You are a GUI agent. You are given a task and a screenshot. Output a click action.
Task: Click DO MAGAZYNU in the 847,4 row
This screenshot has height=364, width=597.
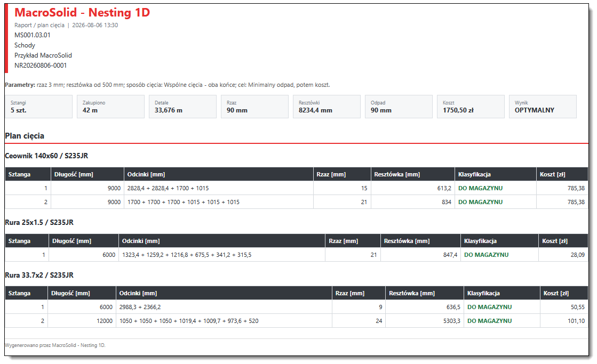tap(486, 255)
